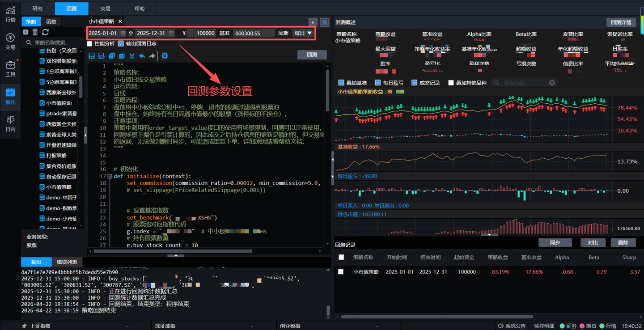Screen dimensions: 644x330
Task: Click the delete strategy trash icon
Action: point(35,32)
